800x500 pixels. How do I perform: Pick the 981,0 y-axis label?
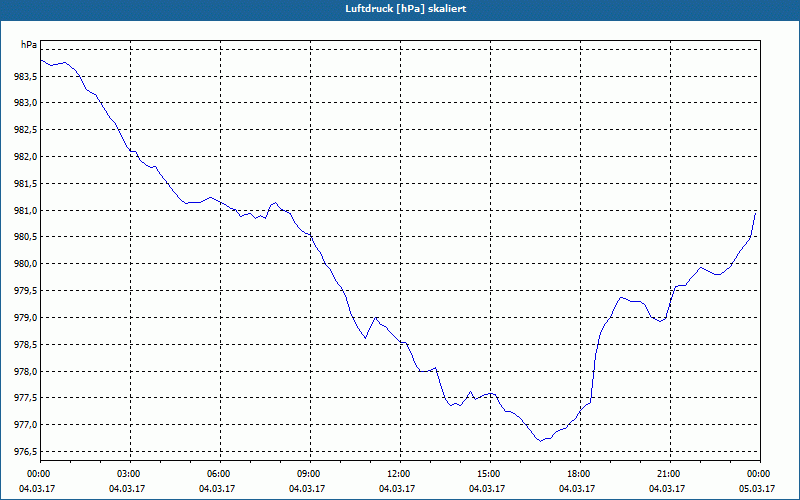pyautogui.click(x=26, y=211)
